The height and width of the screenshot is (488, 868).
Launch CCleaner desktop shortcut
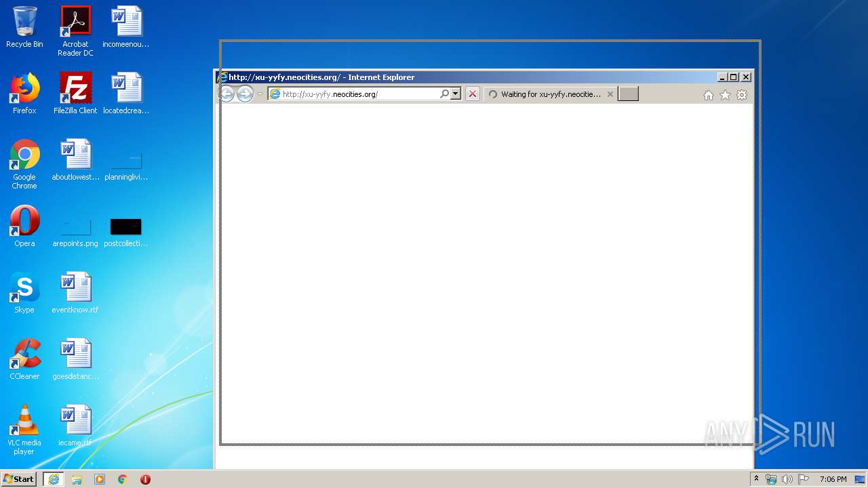pyautogui.click(x=24, y=359)
